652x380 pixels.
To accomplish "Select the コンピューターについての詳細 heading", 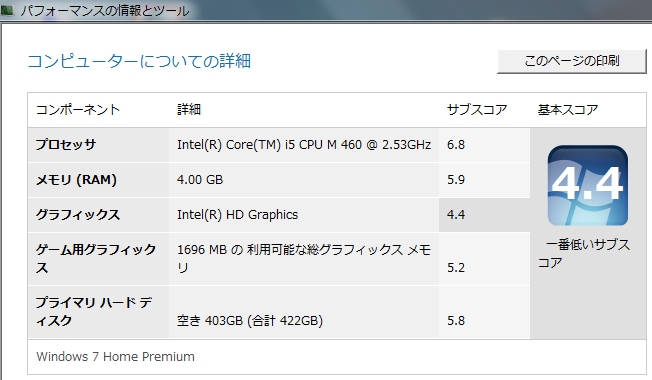I will click(x=139, y=61).
